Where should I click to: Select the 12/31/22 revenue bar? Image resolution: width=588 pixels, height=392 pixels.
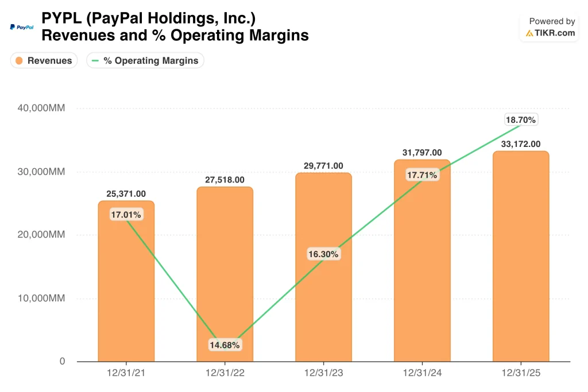pos(225,274)
